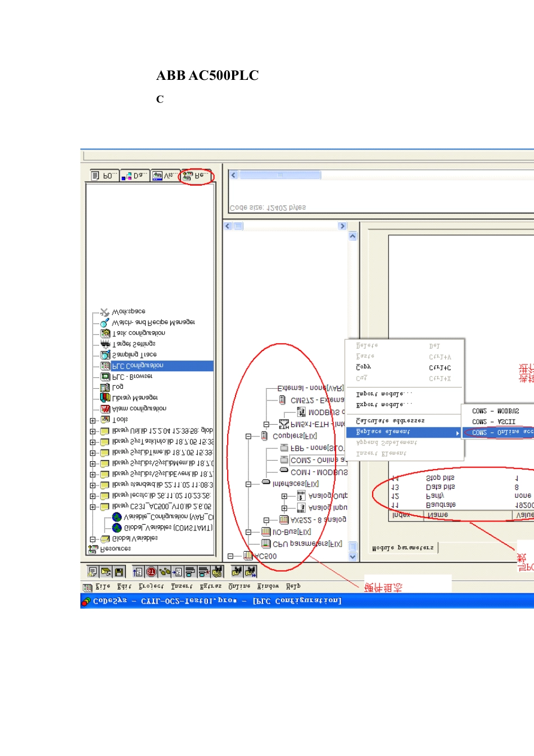The image size is (534, 756).
Task: Click the red Stop toolbar icon
Action: [x=151, y=571]
